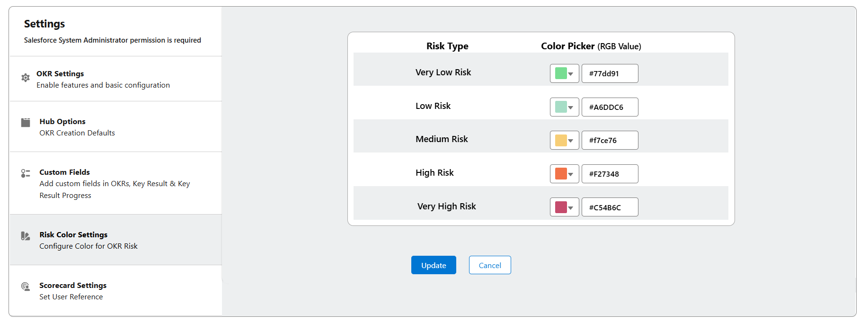Image resolution: width=868 pixels, height=323 pixels.
Task: Open the Very High Risk color picker dropdown
Action: 572,207
